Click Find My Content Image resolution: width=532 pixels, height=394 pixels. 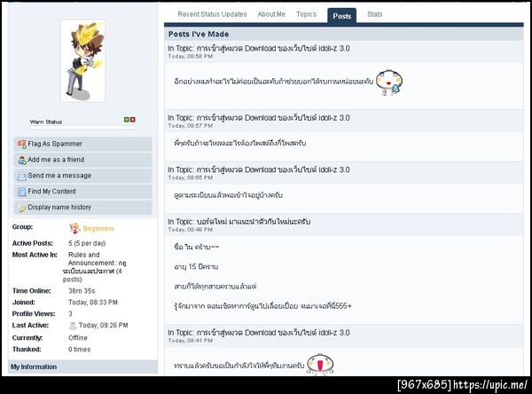[x=82, y=192]
